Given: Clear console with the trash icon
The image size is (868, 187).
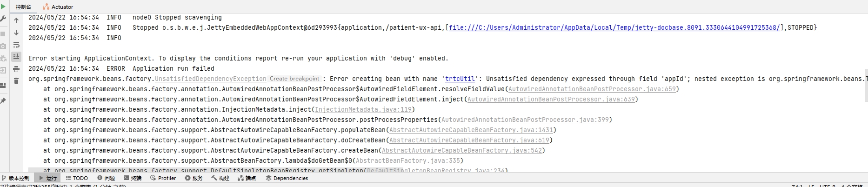Looking at the screenshot, I should [16, 81].
